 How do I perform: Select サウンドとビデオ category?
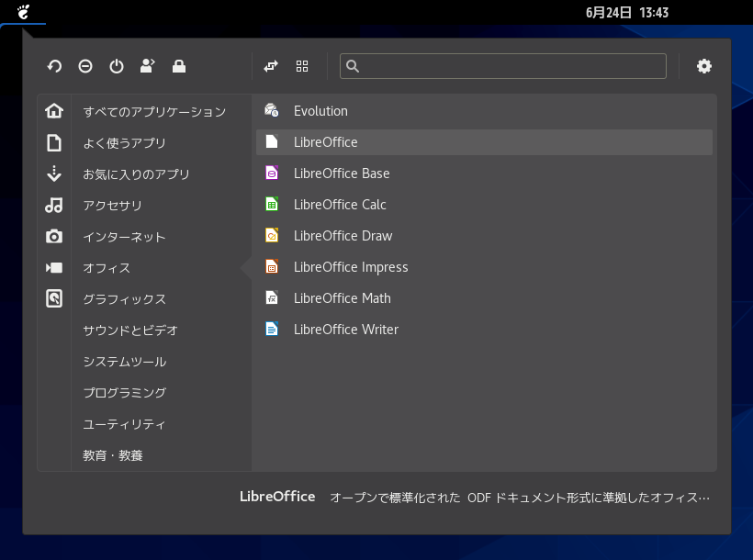tap(130, 330)
